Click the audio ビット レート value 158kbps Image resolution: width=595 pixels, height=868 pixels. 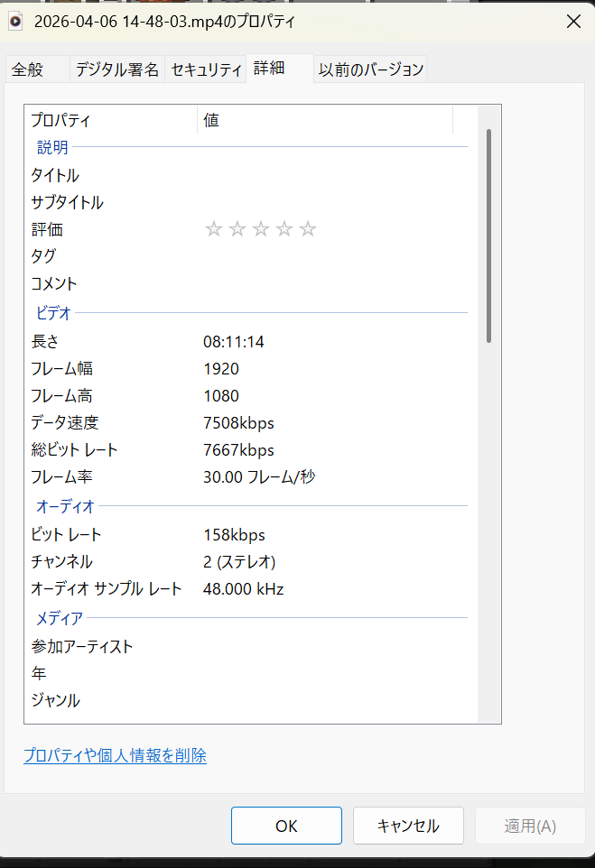coord(234,535)
